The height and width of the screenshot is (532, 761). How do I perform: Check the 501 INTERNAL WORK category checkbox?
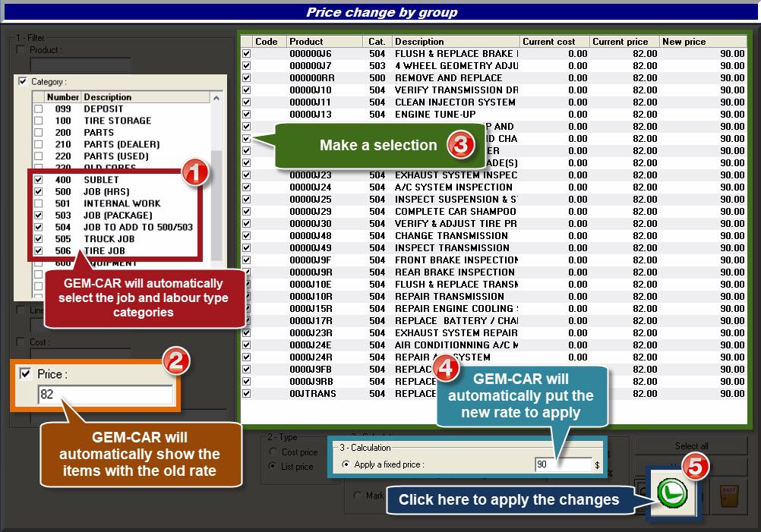(38, 203)
